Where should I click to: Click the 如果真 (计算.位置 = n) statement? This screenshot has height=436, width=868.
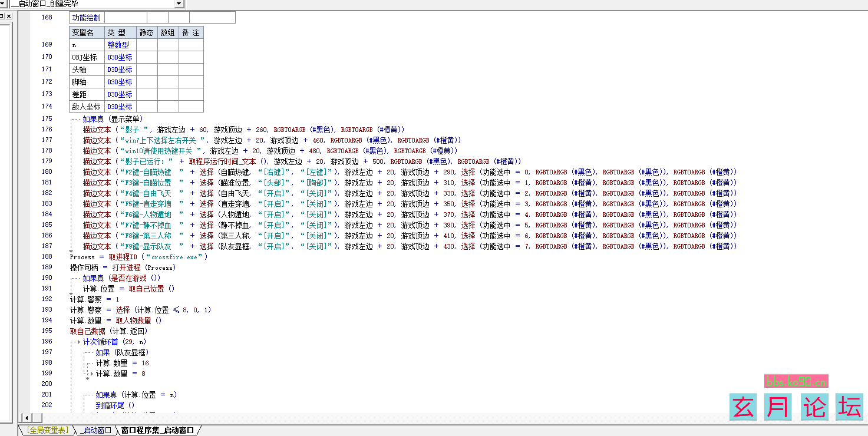(137, 395)
